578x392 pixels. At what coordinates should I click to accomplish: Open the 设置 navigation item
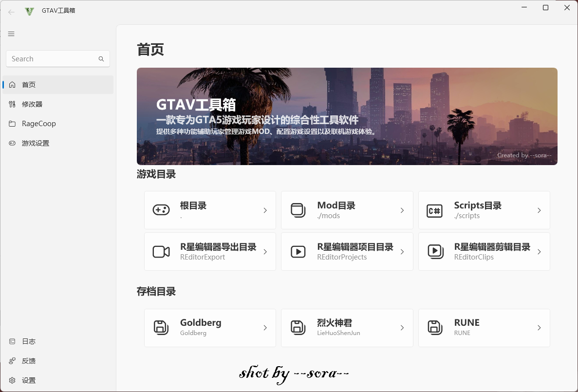click(58, 380)
